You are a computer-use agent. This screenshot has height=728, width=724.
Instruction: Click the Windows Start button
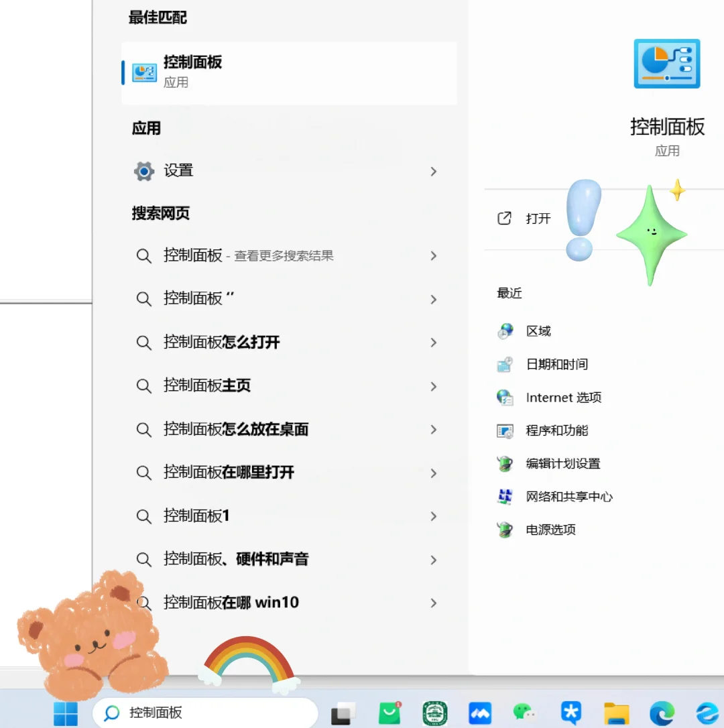64,713
